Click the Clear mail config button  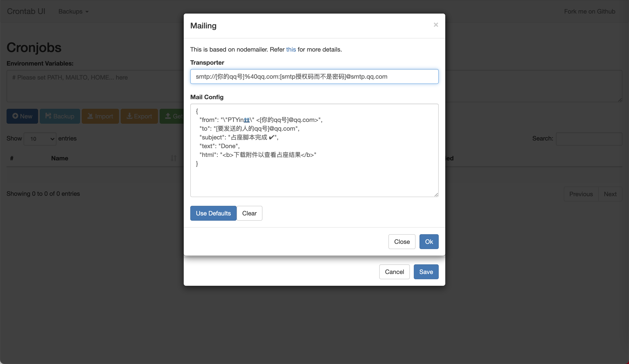[249, 213]
